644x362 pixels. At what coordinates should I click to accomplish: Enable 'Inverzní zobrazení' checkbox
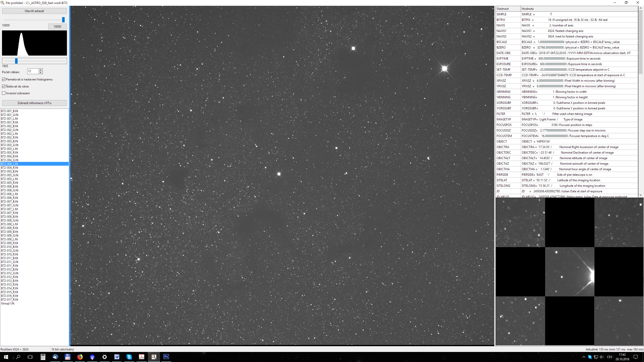pos(4,93)
